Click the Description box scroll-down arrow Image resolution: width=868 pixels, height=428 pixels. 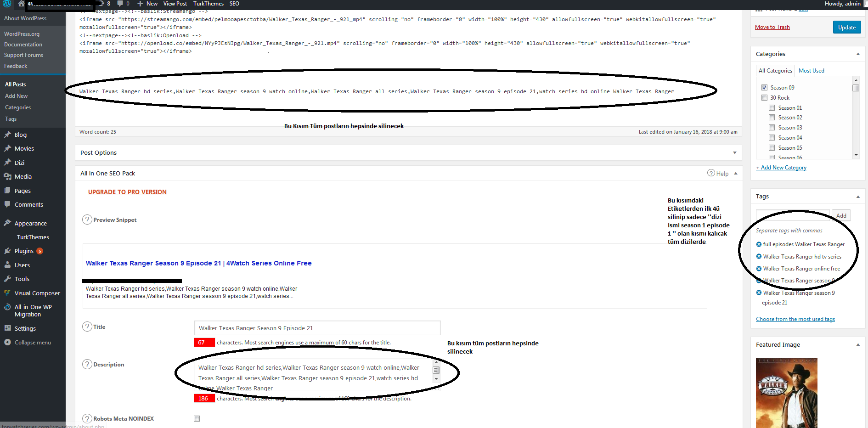(436, 379)
